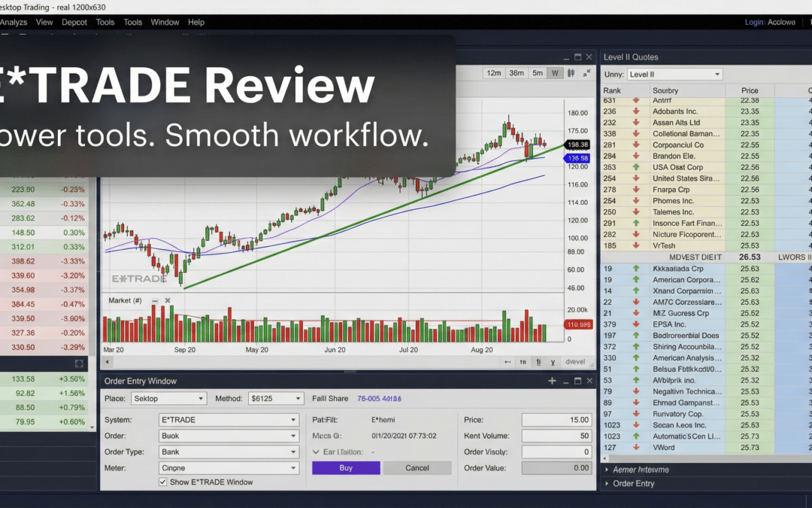Screen dimensions: 812x508
Task: Click the up arrow beside American Corpora
Action: click(636, 279)
